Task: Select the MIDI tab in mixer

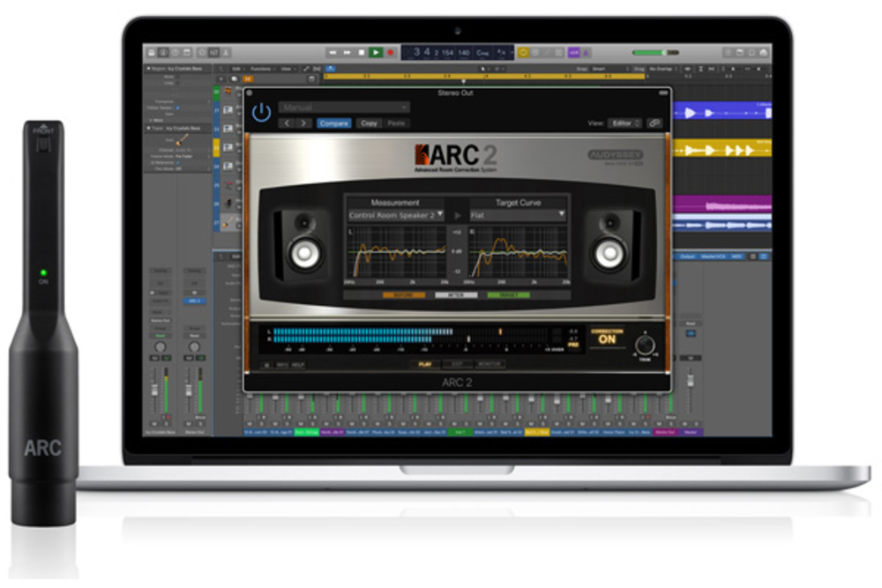Action: coord(736,257)
